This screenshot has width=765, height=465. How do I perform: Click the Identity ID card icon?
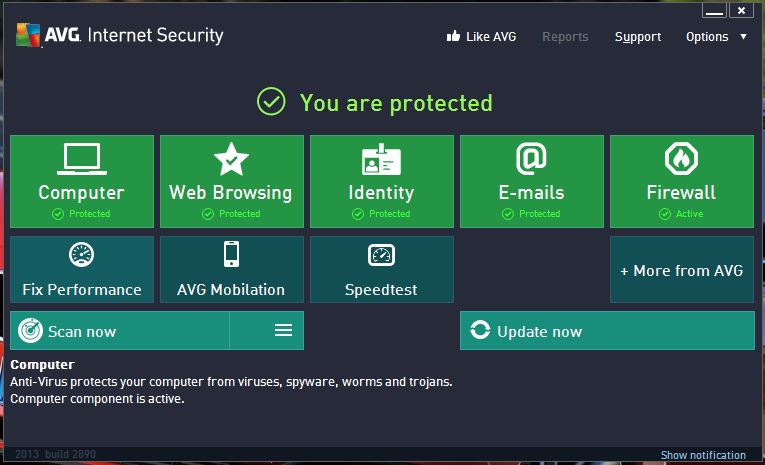pos(382,159)
